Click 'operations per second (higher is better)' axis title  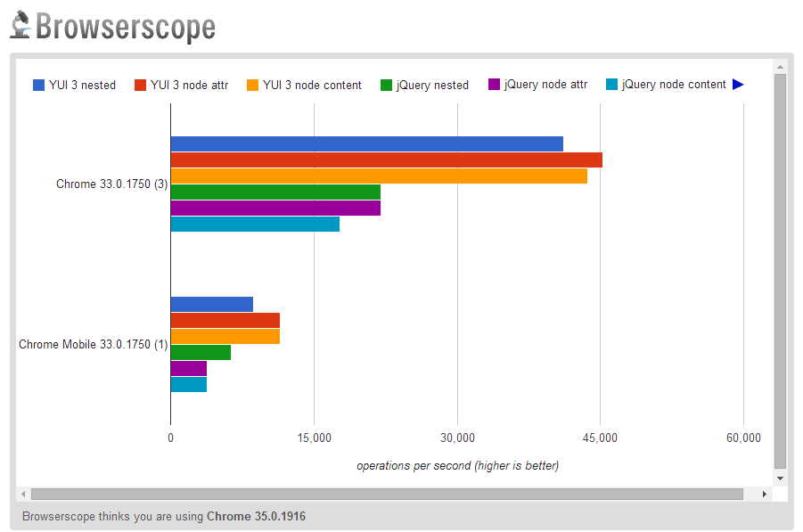[x=457, y=465]
